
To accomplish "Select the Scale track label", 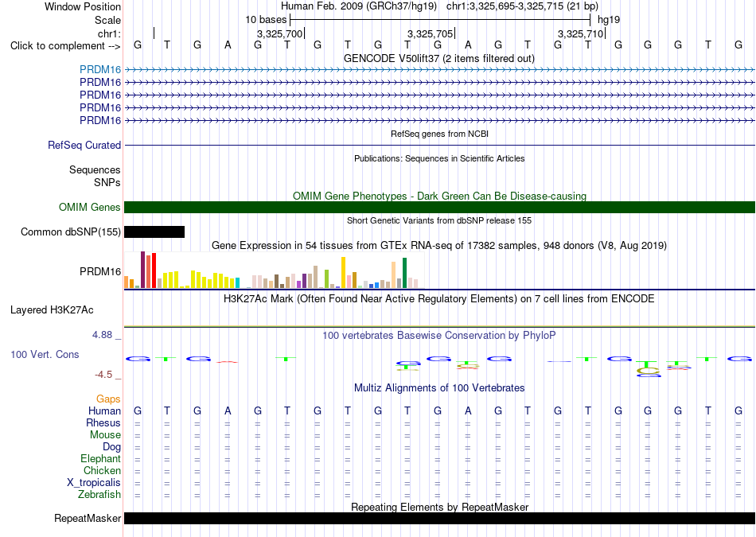I will pyautogui.click(x=107, y=20).
